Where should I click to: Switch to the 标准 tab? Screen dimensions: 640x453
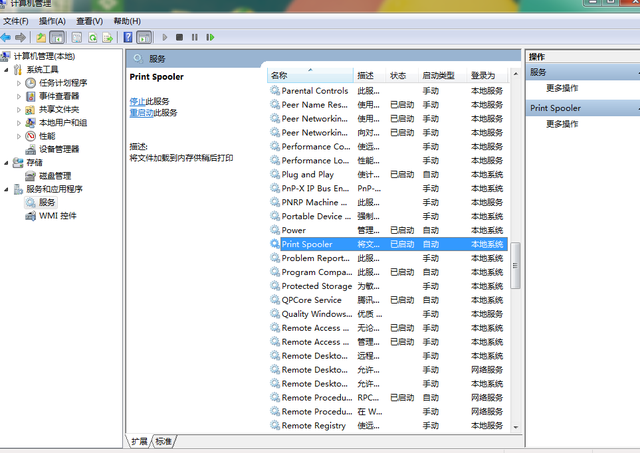coord(164,441)
